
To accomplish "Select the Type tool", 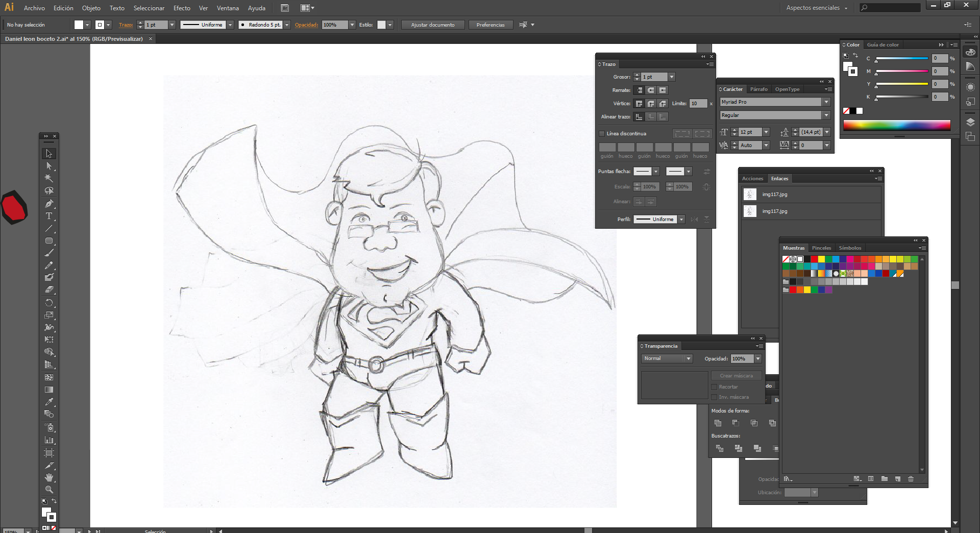I will coord(49,216).
